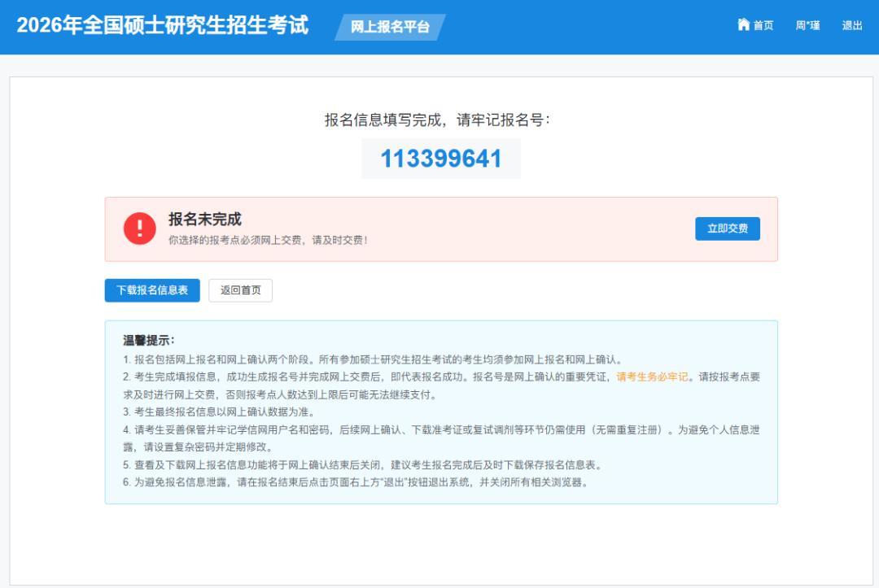
Task: Click 下载报名信息表 to download the form
Action: click(152, 290)
